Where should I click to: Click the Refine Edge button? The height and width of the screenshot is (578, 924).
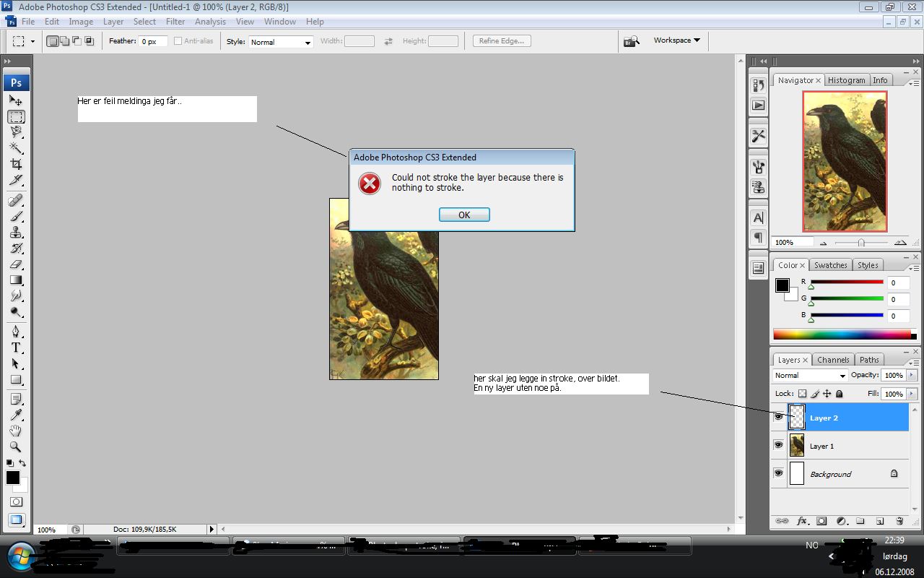[x=502, y=41]
